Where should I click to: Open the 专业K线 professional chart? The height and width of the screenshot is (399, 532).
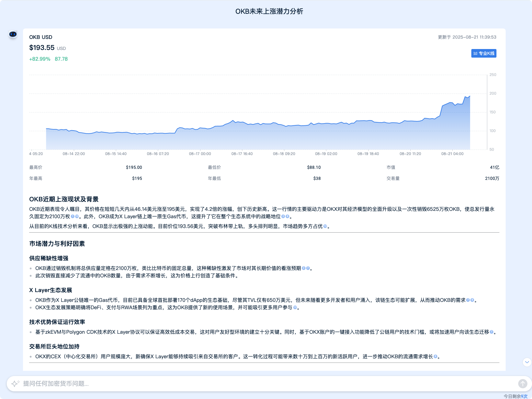pyautogui.click(x=484, y=53)
